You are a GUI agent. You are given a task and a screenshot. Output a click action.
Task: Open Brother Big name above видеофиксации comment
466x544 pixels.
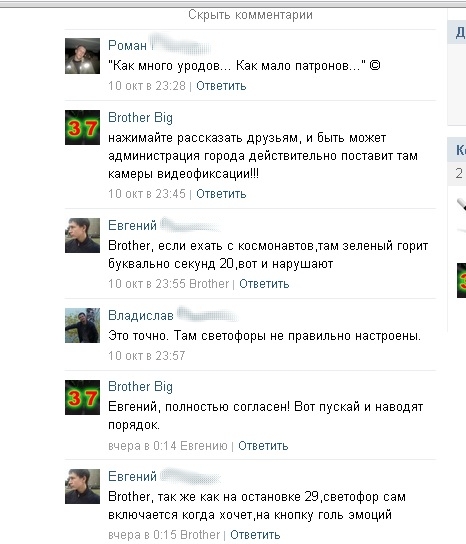click(140, 118)
